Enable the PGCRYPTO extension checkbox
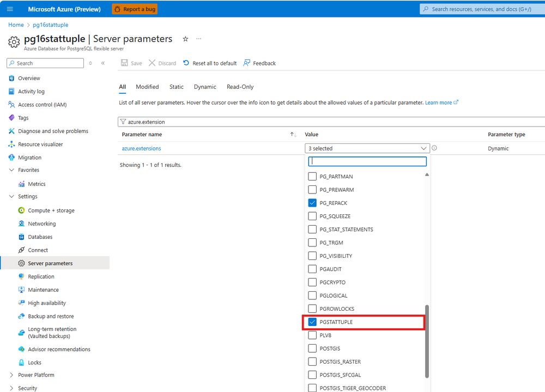Image resolution: width=545 pixels, height=392 pixels. point(312,282)
